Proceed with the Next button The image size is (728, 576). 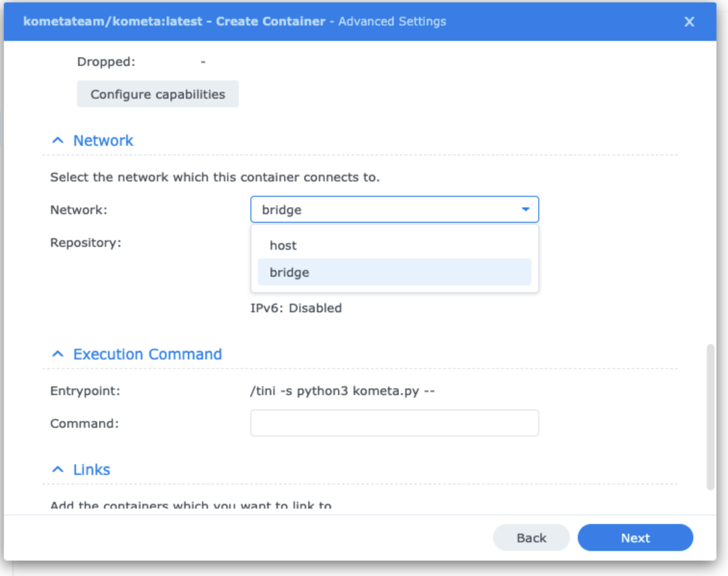635,538
